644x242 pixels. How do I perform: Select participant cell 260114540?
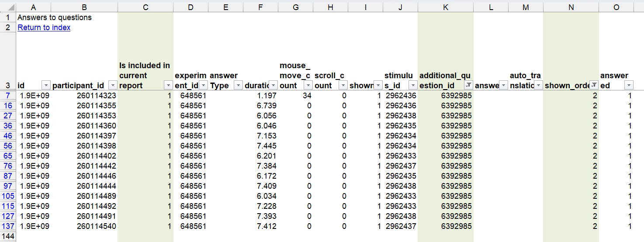tap(84, 226)
